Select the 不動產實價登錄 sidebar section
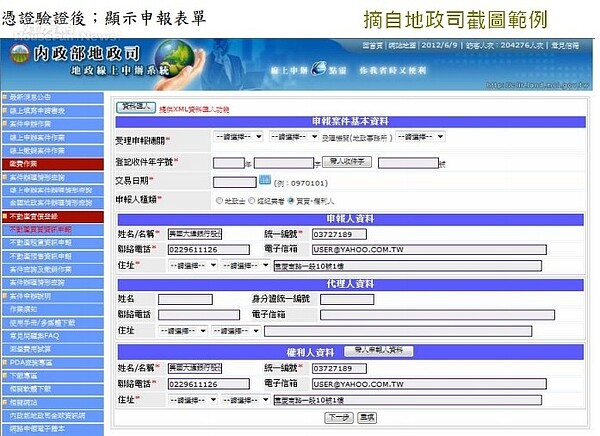 click(52, 216)
